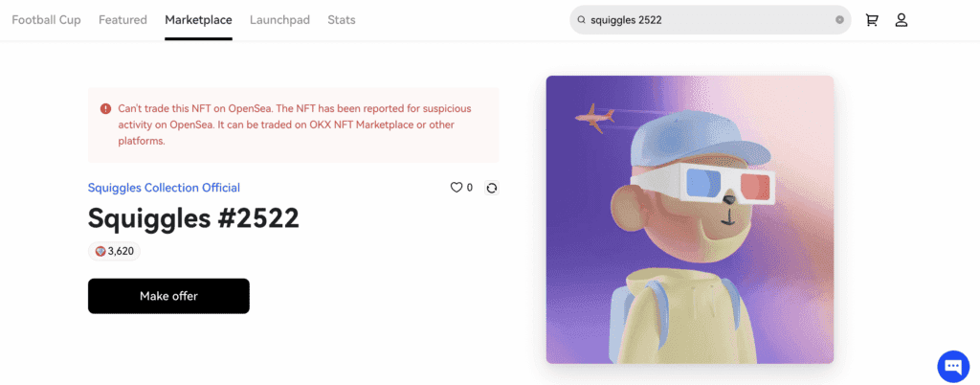Open the Squiggles #2522 artwork image
Viewport: 980px width, 385px height.
(x=689, y=219)
